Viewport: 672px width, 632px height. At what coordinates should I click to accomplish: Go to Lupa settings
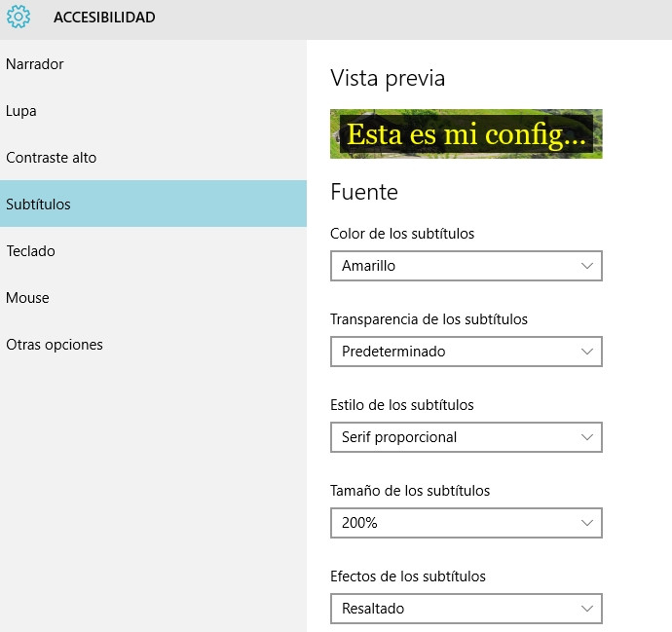[x=21, y=111]
